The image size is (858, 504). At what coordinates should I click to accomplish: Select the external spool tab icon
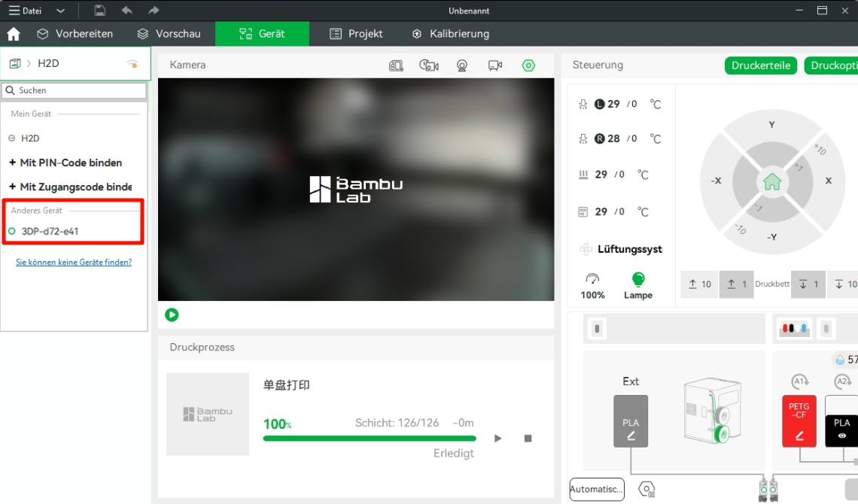point(597,329)
